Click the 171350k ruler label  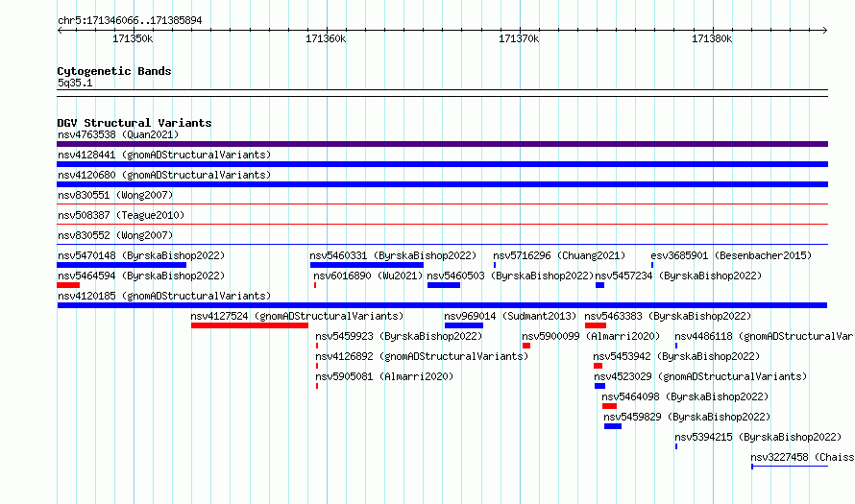(133, 38)
